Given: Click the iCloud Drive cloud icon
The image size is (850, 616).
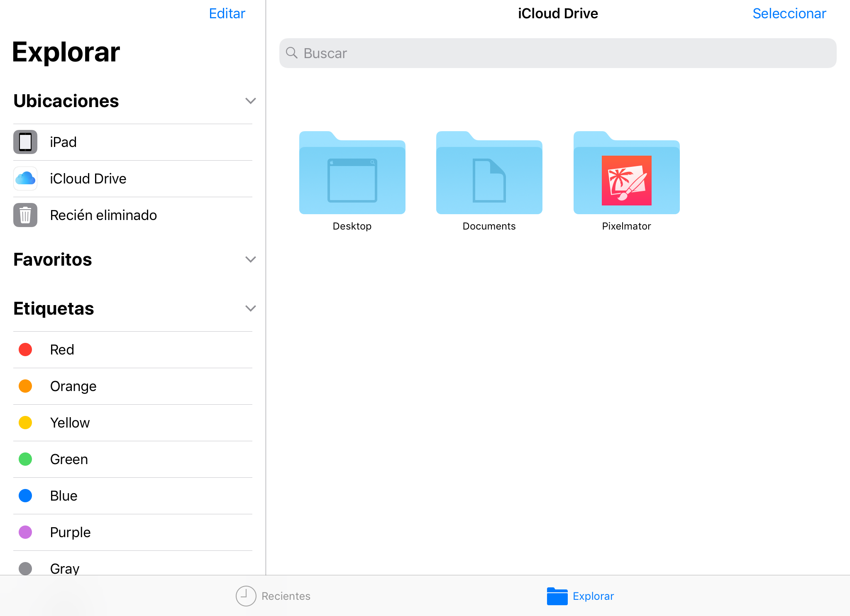Looking at the screenshot, I should click(25, 178).
